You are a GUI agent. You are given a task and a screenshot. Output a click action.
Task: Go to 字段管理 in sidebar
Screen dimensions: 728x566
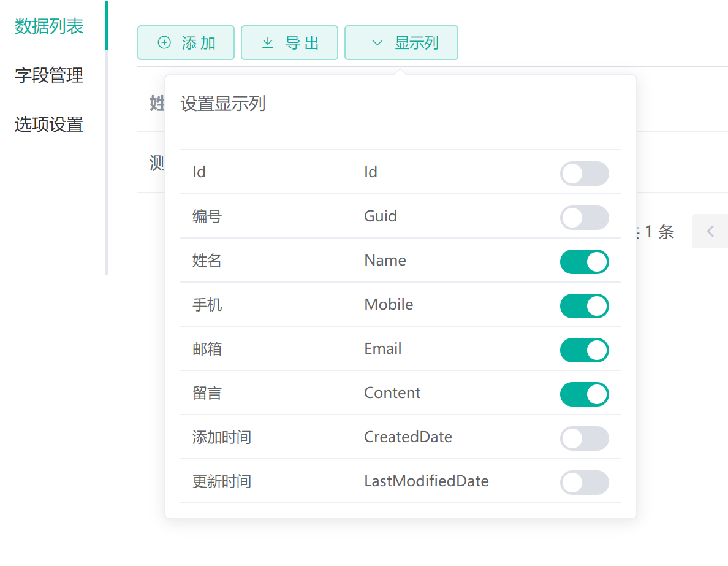coord(49,75)
